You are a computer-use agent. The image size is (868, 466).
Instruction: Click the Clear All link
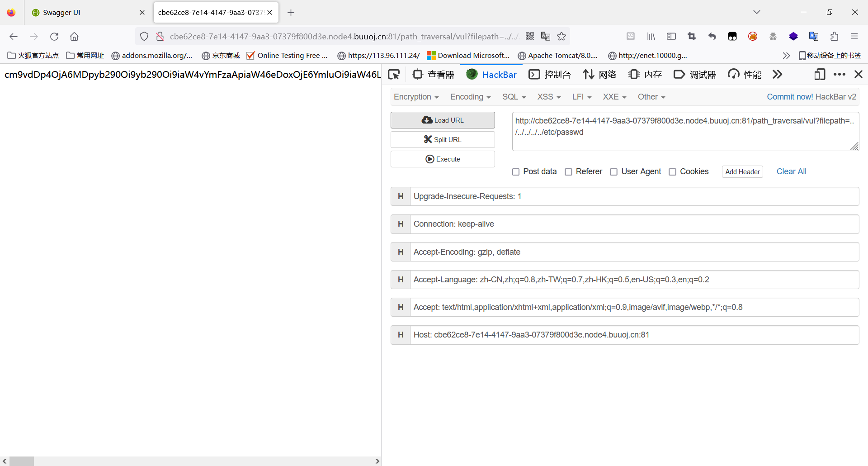pos(791,171)
